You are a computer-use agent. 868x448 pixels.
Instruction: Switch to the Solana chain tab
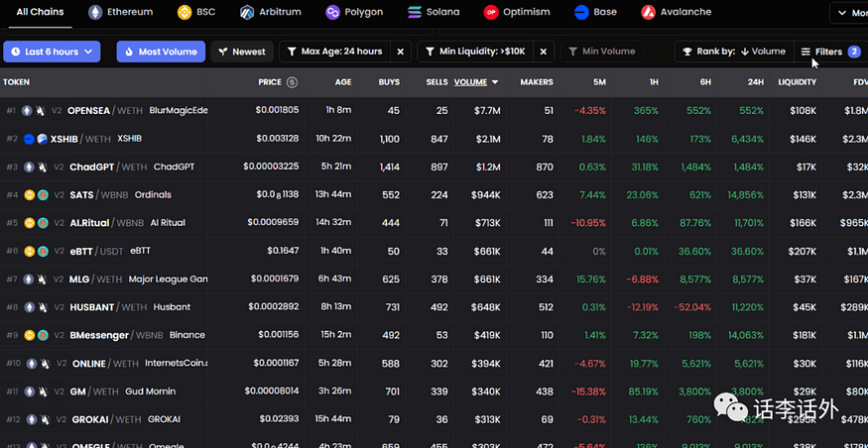433,12
